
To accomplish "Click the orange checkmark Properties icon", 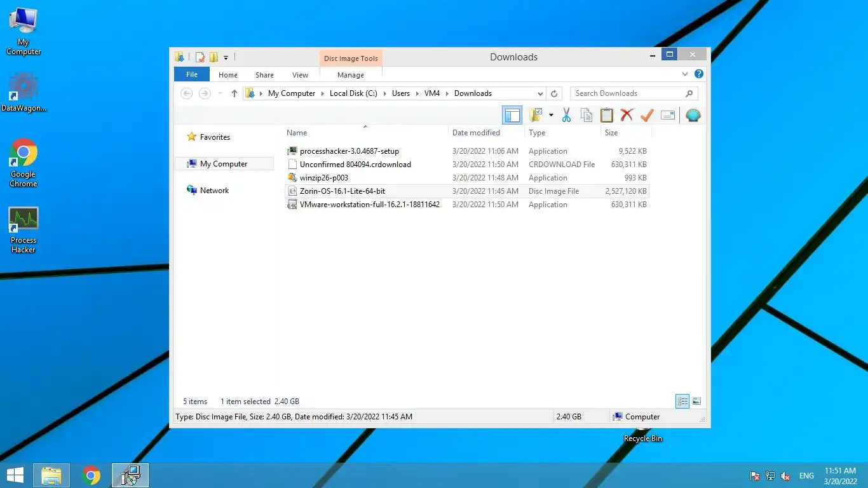I will pyautogui.click(x=647, y=115).
